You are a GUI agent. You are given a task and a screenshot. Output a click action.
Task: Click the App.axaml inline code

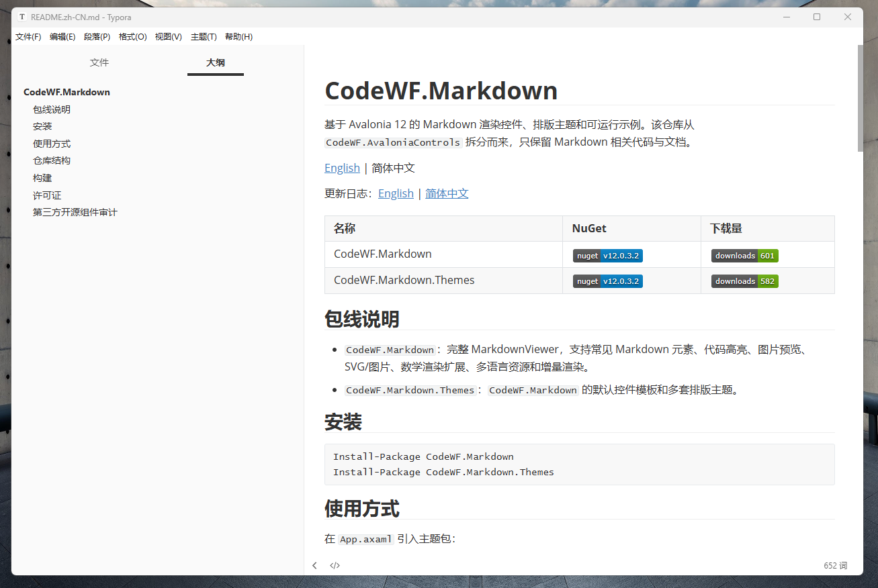pyautogui.click(x=366, y=539)
